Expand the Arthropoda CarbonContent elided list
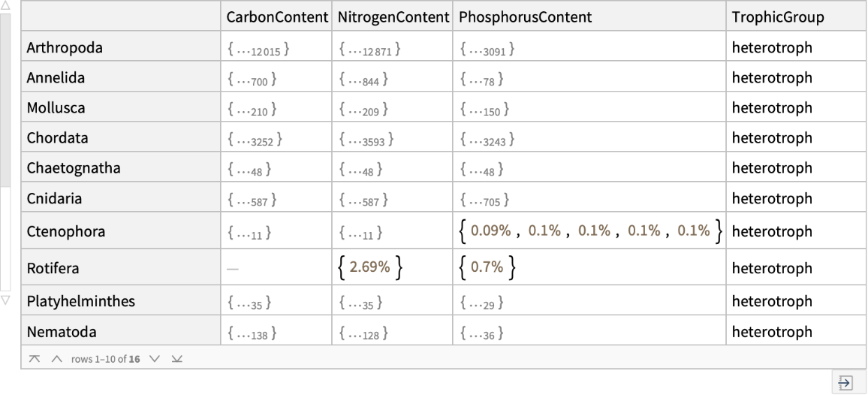The width and height of the screenshot is (868, 395). (258, 50)
